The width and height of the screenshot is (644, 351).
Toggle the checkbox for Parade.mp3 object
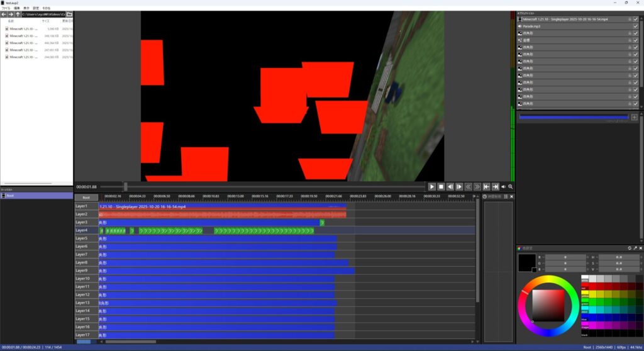(636, 26)
